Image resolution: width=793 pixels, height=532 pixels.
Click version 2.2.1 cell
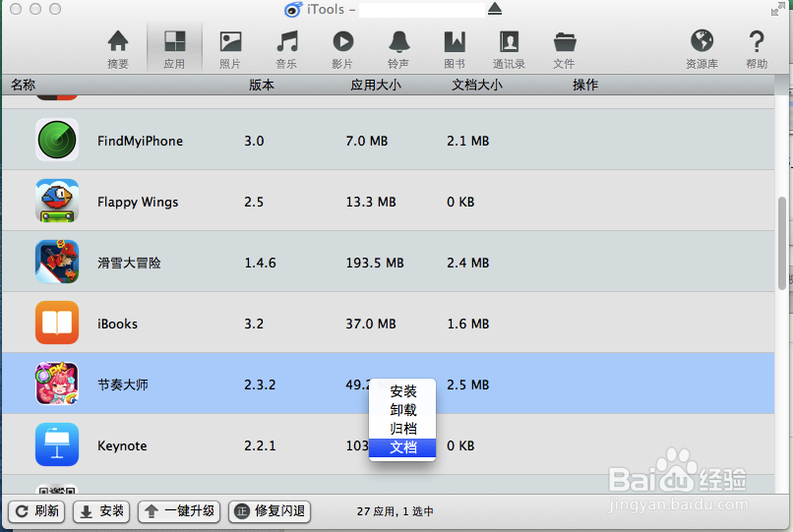click(260, 445)
